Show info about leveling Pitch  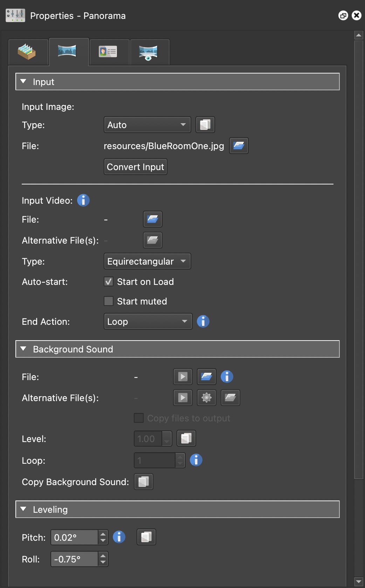tap(119, 537)
